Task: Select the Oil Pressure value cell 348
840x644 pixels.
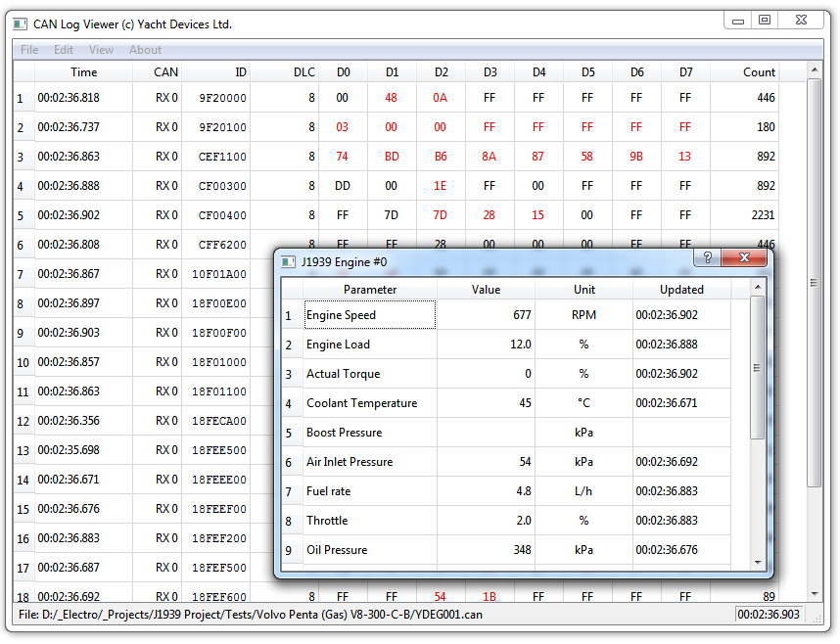Action: point(486,550)
